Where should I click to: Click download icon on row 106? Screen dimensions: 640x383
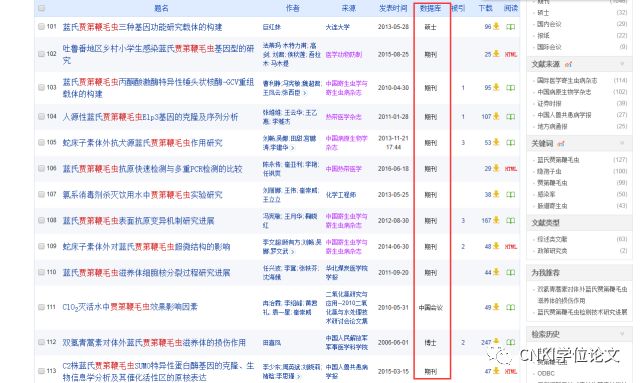point(496,168)
